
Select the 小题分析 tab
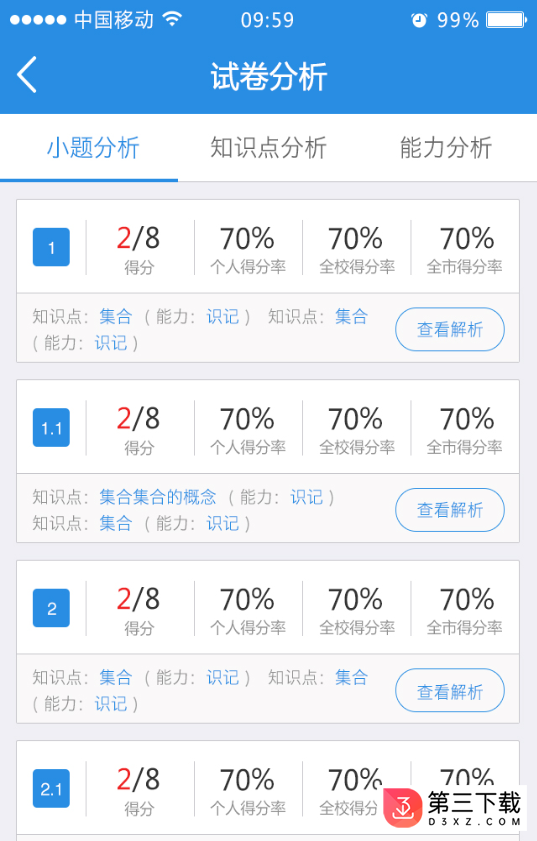click(x=93, y=147)
